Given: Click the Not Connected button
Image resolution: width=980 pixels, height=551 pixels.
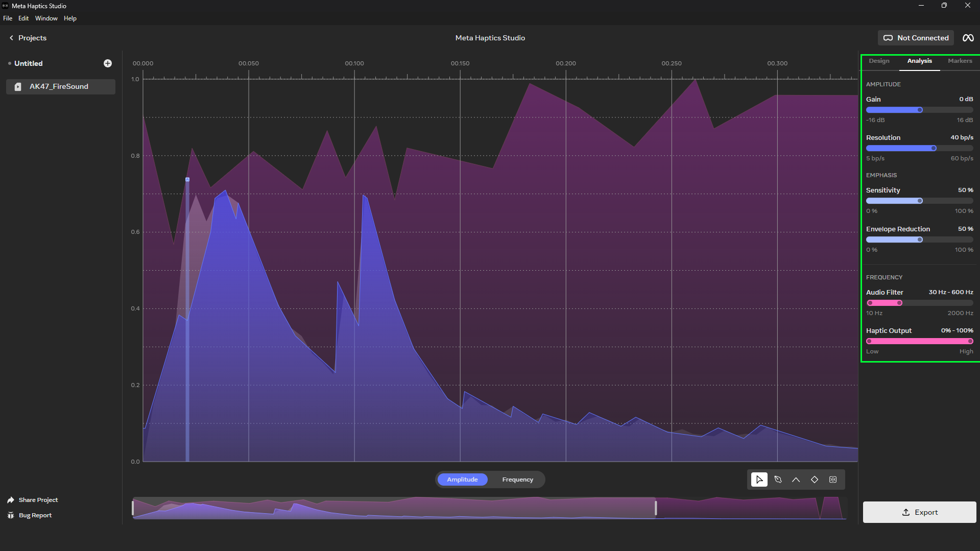Looking at the screenshot, I should pos(916,38).
